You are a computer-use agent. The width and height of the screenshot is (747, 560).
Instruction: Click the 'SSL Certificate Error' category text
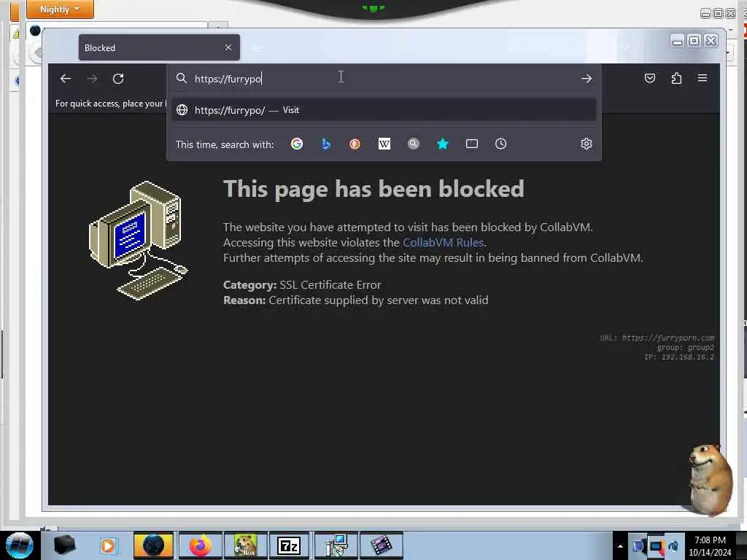(330, 285)
